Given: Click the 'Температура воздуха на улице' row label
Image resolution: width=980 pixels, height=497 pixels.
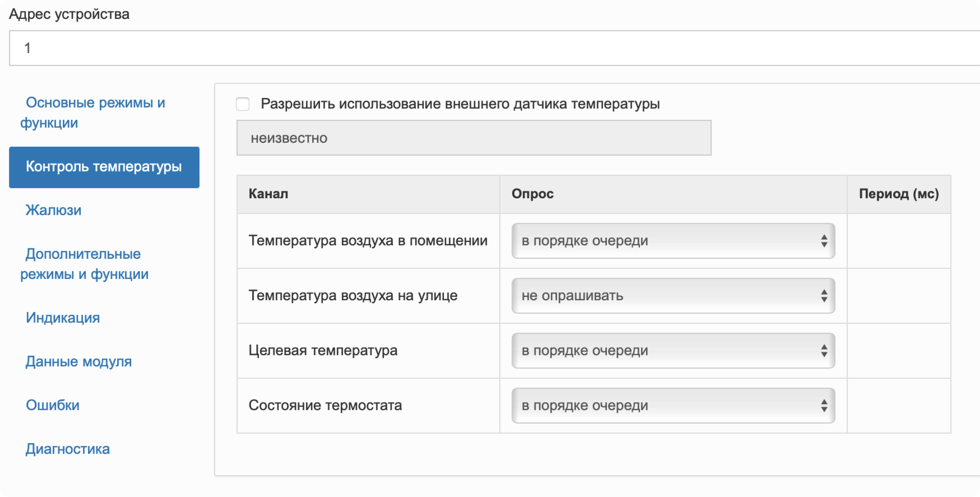Looking at the screenshot, I should pos(353,296).
